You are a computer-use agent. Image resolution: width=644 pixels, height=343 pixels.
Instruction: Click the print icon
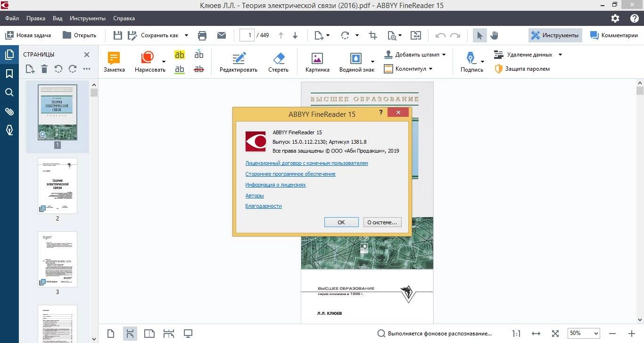pyautogui.click(x=202, y=35)
